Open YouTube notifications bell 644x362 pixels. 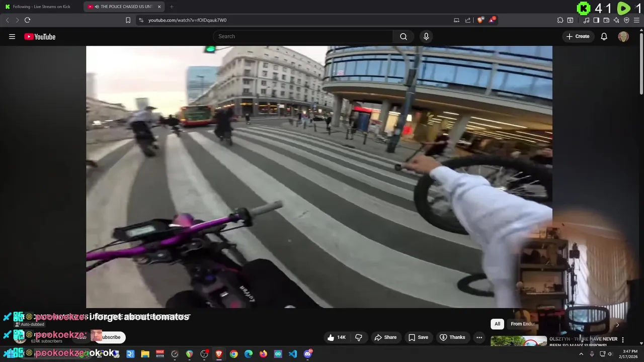pyautogui.click(x=604, y=36)
